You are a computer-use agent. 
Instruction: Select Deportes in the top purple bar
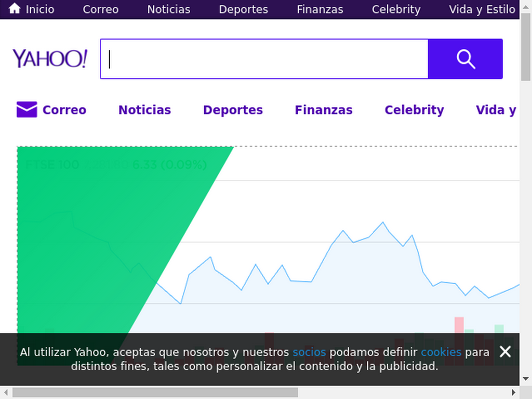tap(243, 9)
